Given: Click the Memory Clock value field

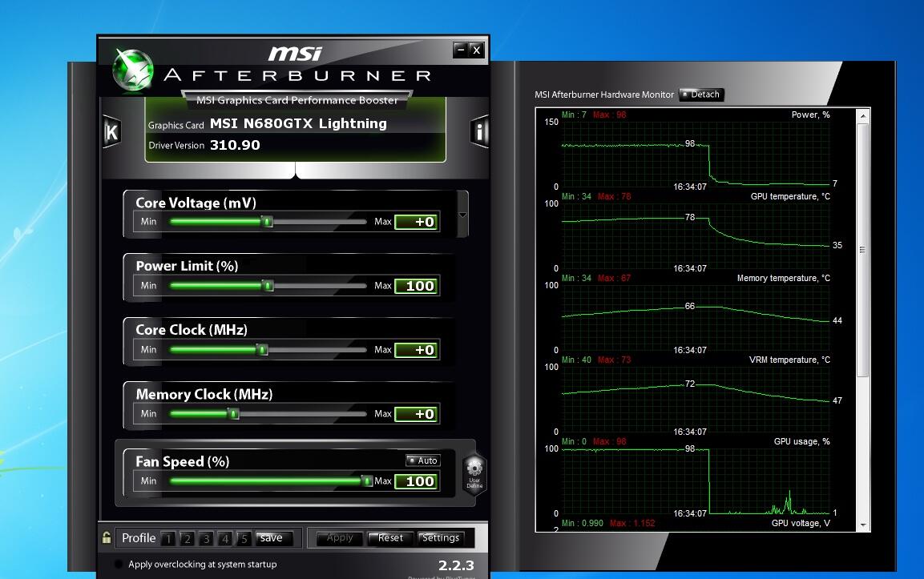Looking at the screenshot, I should [417, 414].
